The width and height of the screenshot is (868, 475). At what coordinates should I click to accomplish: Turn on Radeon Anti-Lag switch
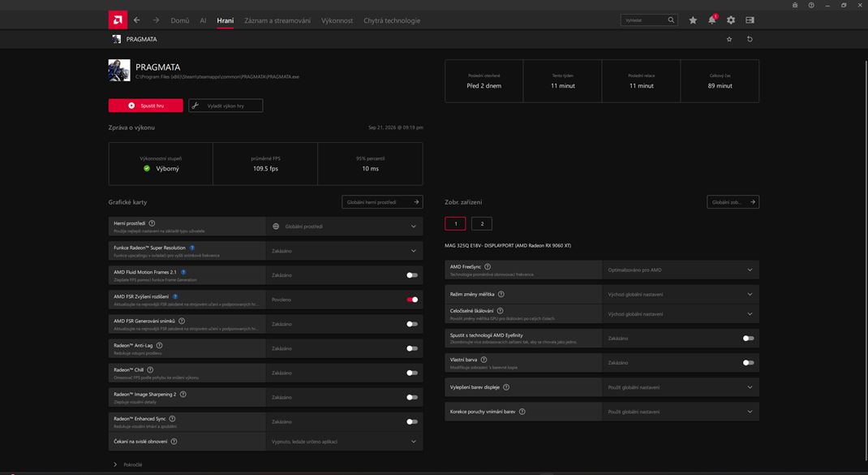(x=412, y=348)
